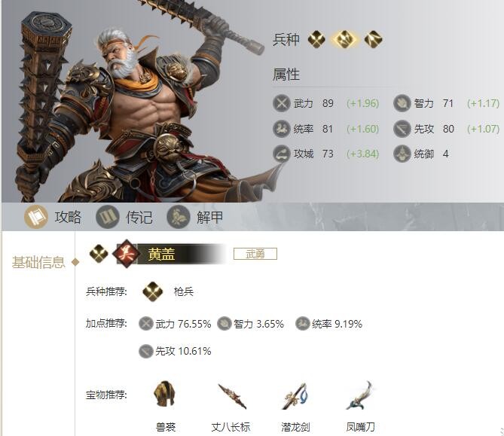Click the 武勇 tag button

(255, 254)
